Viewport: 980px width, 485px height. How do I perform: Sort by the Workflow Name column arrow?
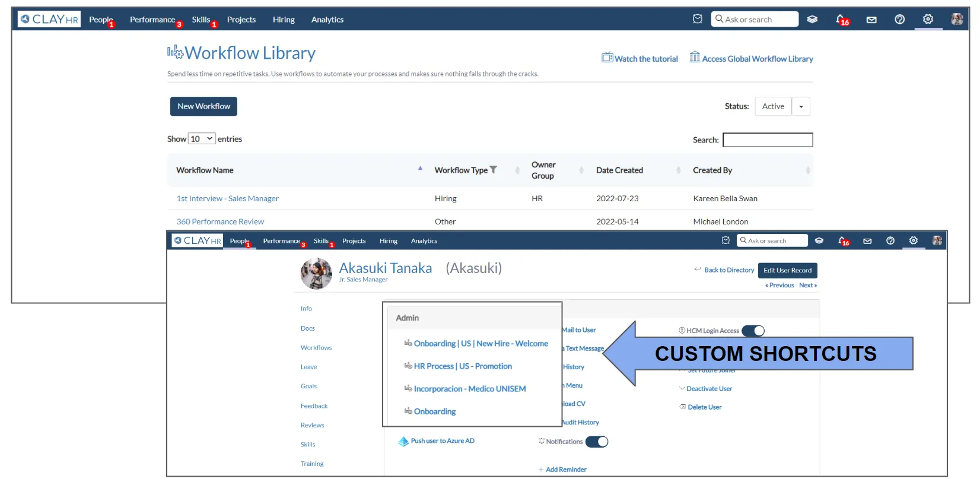420,169
